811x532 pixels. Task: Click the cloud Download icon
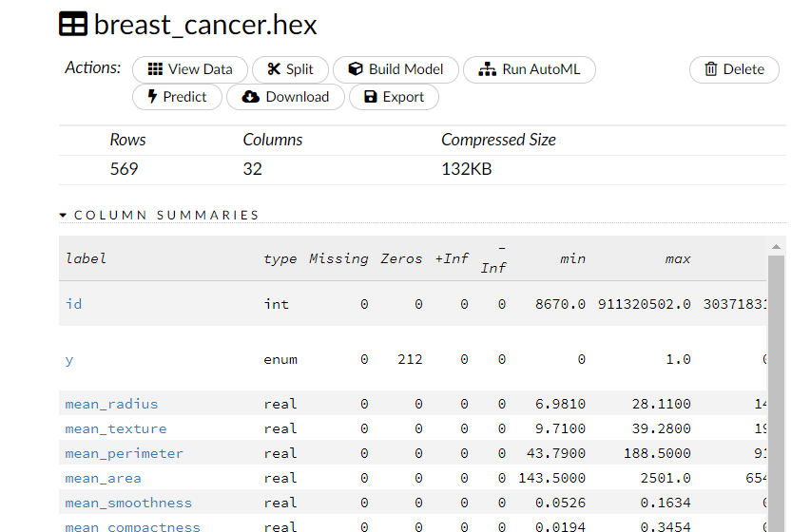[251, 97]
